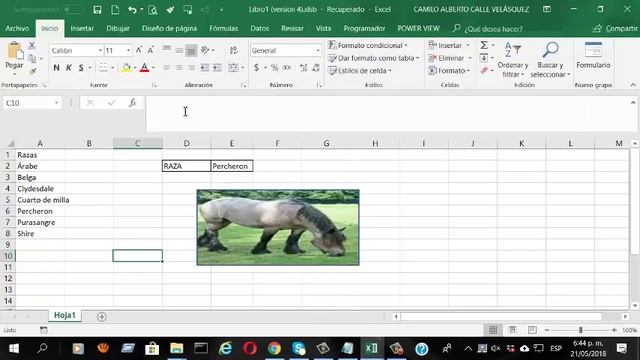Click the Compartir button
640x360 pixels.
coord(615,28)
